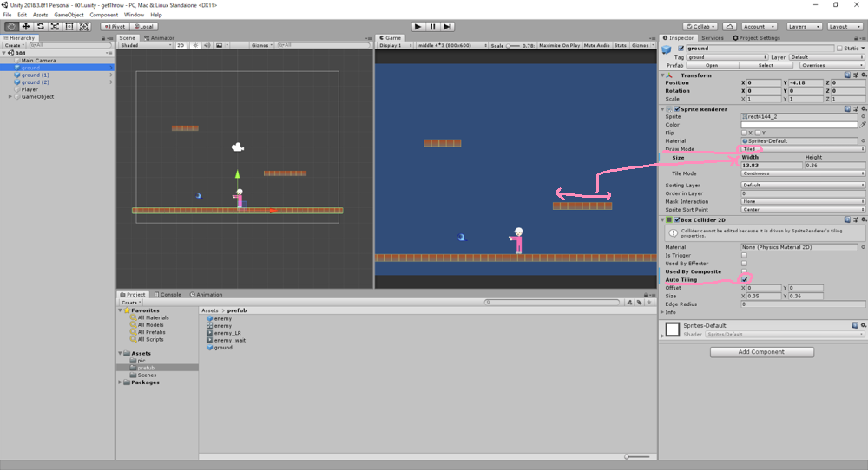868x470 pixels.
Task: Open Sprite Renderer Material object picker circle
Action: click(863, 141)
